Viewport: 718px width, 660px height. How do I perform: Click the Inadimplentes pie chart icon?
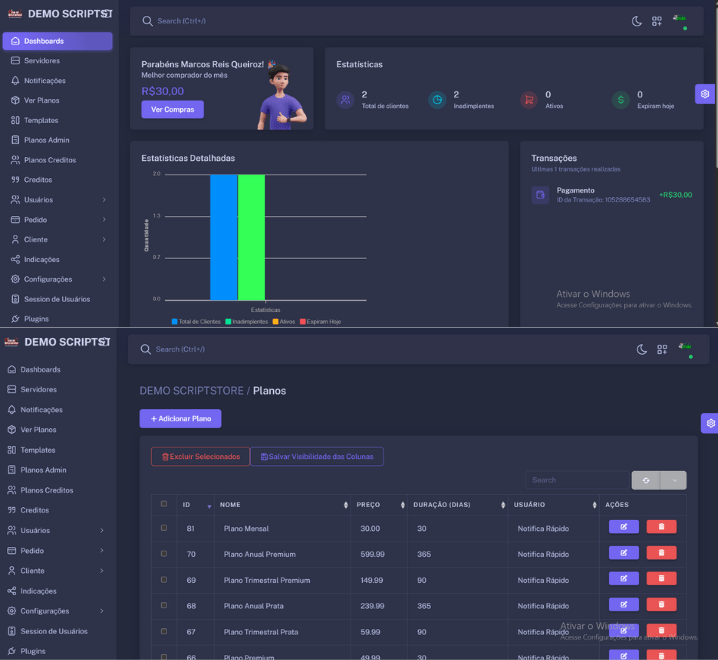pos(437,100)
